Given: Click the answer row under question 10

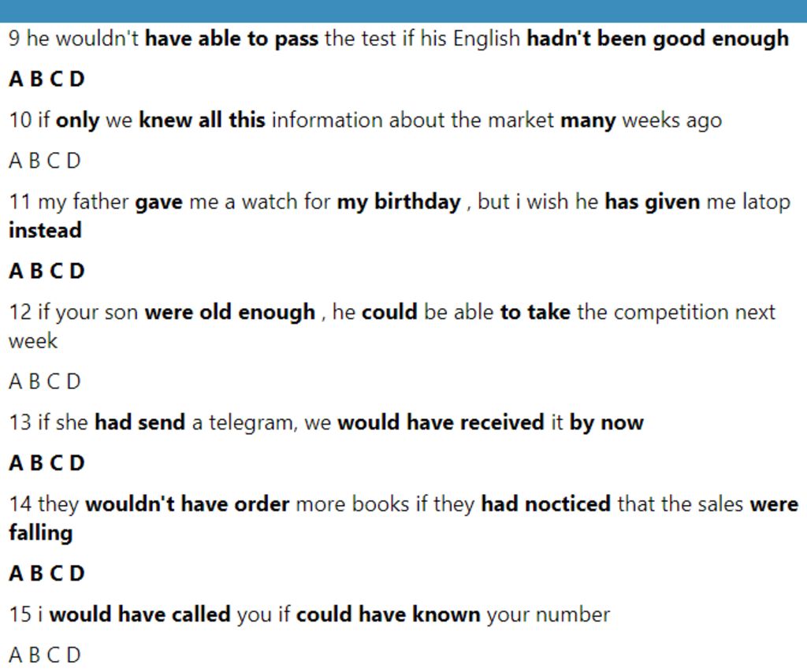Looking at the screenshot, I should tap(45, 161).
